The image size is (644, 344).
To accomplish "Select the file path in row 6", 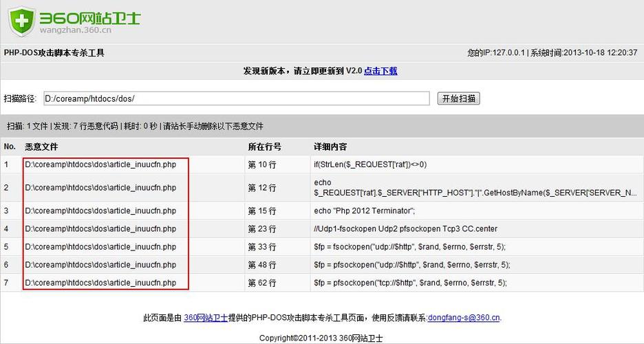I will pyautogui.click(x=100, y=265).
